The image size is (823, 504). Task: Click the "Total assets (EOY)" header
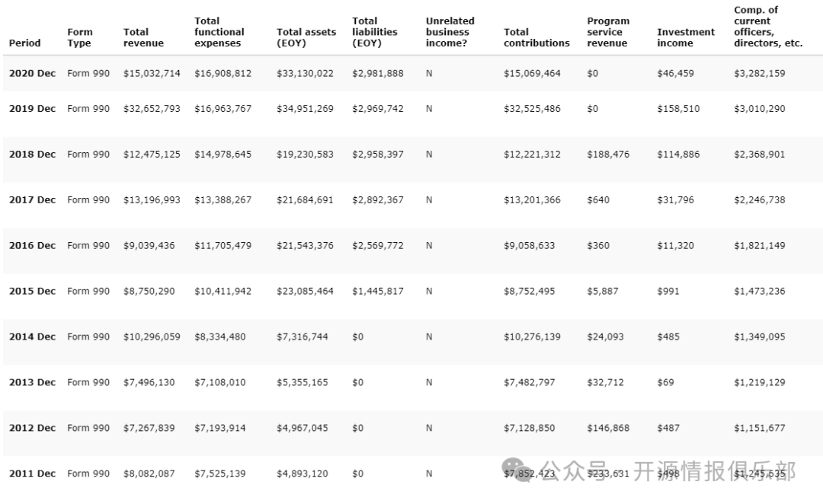(306, 38)
